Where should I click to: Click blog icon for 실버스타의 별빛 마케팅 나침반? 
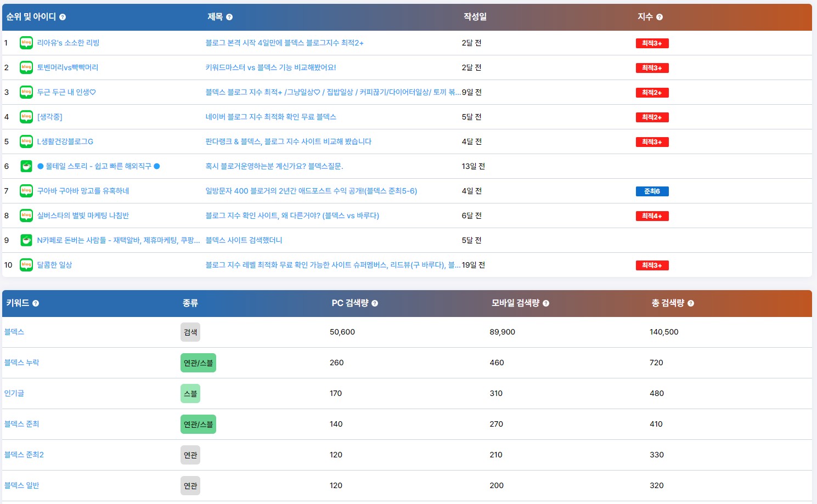coord(26,216)
